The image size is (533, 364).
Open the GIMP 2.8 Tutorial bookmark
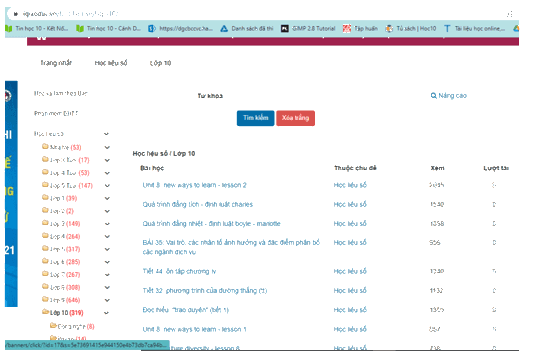(308, 29)
